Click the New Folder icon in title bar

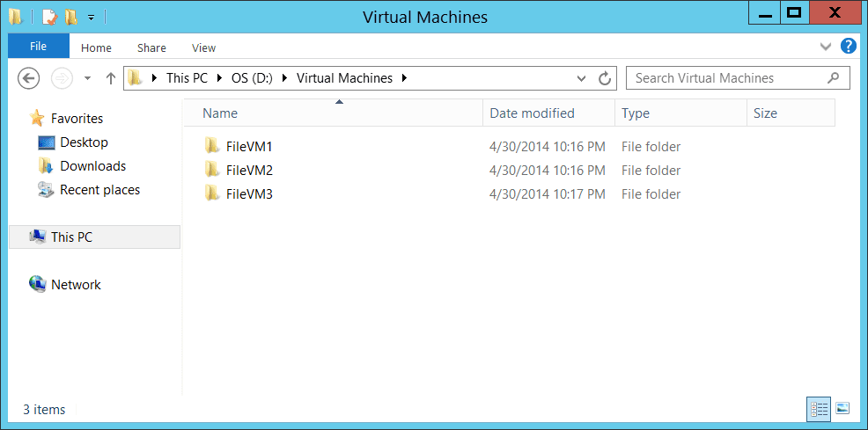click(x=70, y=17)
